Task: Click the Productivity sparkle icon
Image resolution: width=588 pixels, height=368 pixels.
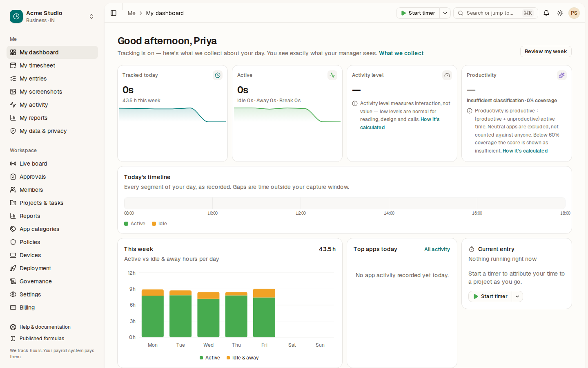Action: pos(562,75)
